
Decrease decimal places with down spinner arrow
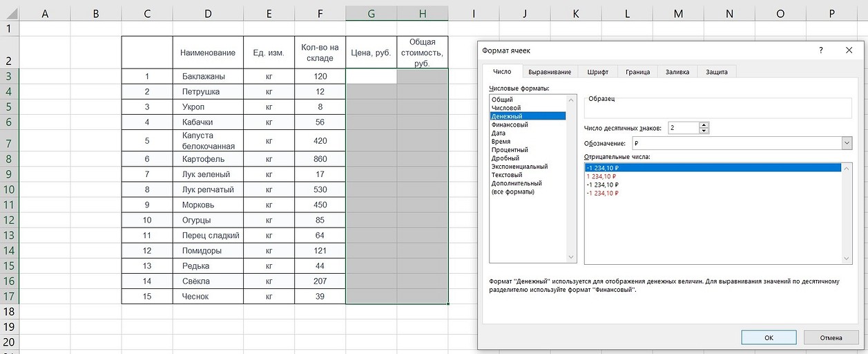tap(704, 131)
